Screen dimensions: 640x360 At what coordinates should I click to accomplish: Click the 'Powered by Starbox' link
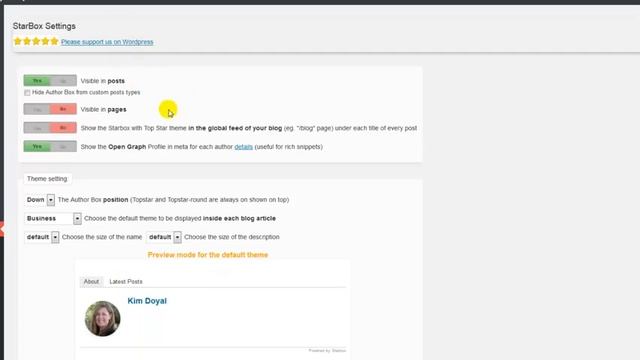tap(327, 351)
